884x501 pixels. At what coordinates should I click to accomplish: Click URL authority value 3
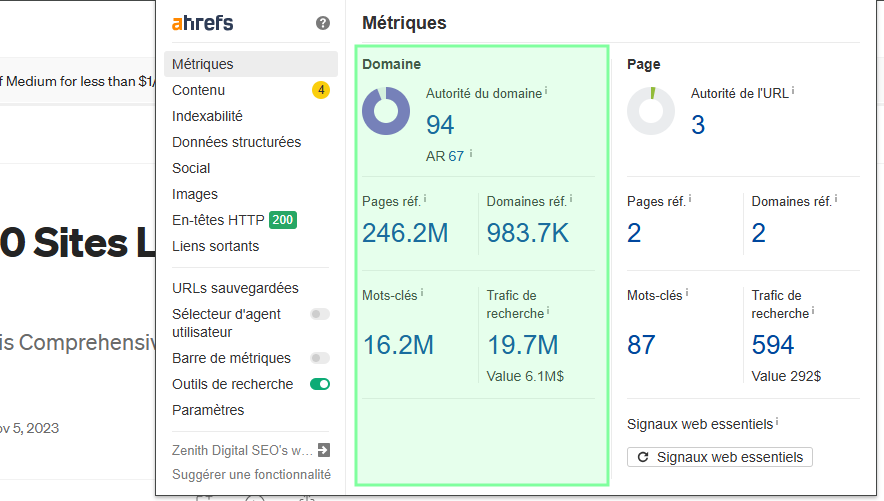click(x=698, y=125)
